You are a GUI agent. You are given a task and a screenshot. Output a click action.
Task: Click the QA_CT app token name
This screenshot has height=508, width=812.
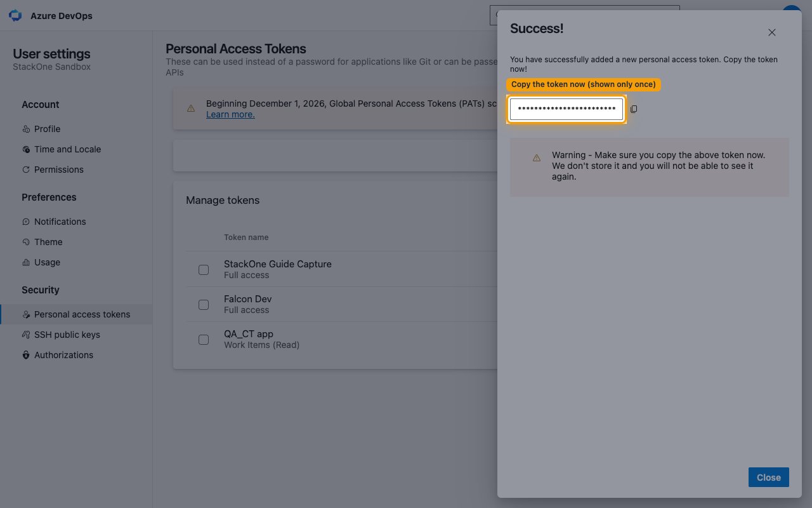coord(249,334)
